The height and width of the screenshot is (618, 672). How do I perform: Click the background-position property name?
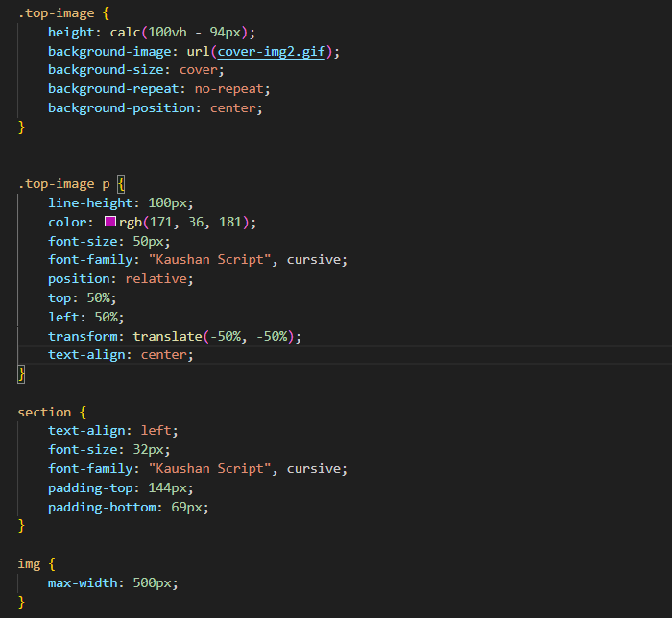point(125,108)
